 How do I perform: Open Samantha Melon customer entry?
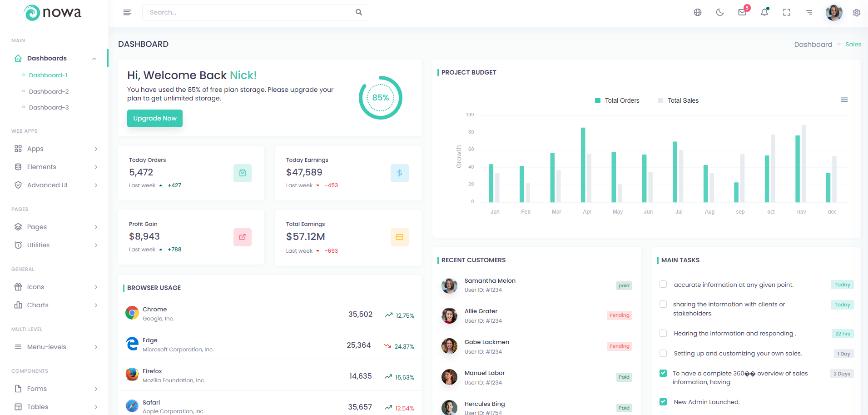[536, 285]
